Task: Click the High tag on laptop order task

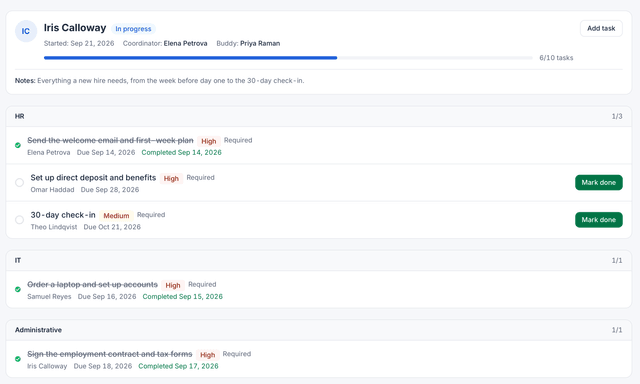Action: [173, 285]
